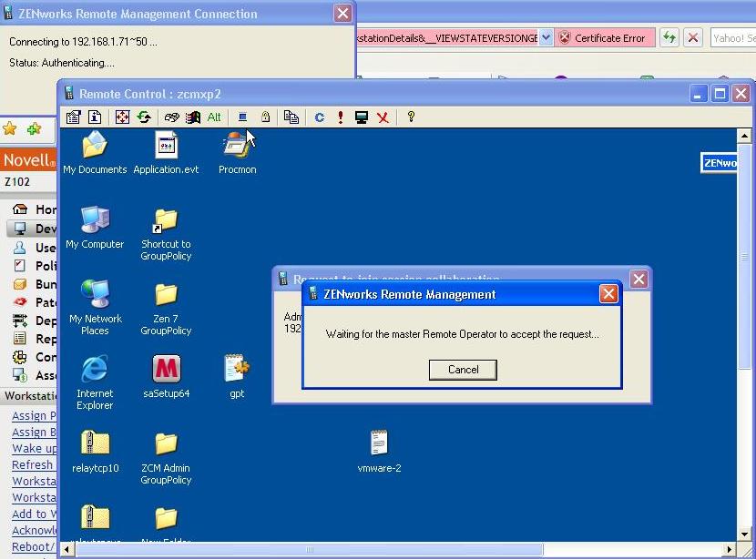
Task: Select the Internet Explorer desktop icon
Action: pyautogui.click(x=95, y=382)
